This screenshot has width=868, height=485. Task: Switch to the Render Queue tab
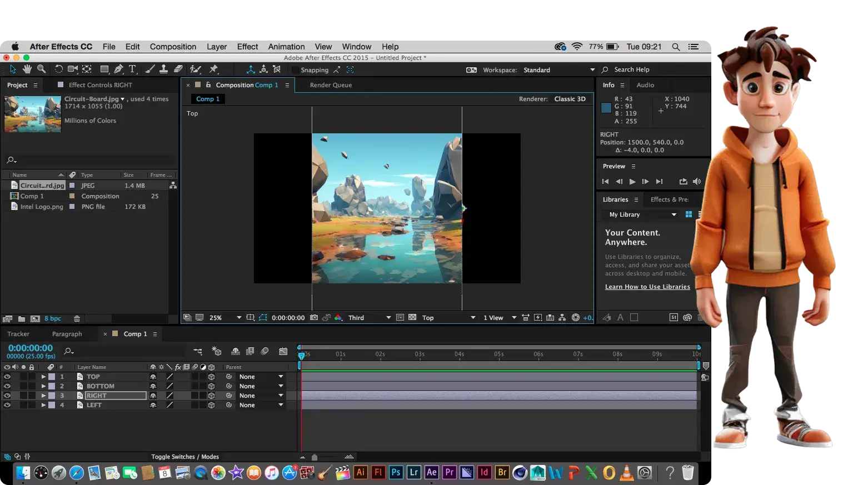[330, 84]
